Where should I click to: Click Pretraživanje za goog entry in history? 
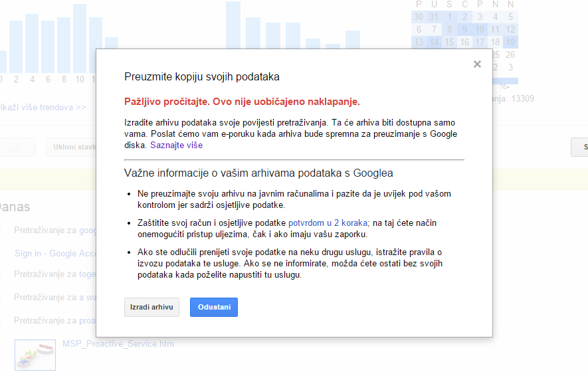point(55,230)
